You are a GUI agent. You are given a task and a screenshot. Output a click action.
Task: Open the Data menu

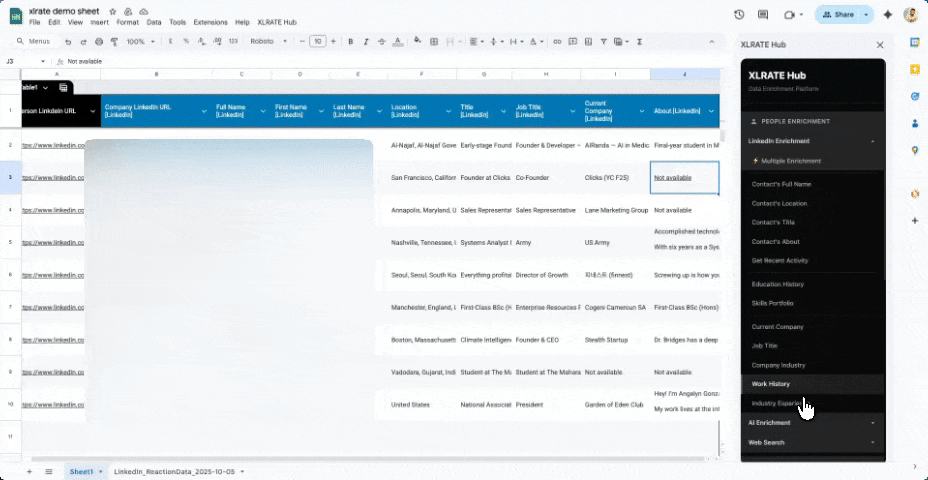(x=154, y=22)
